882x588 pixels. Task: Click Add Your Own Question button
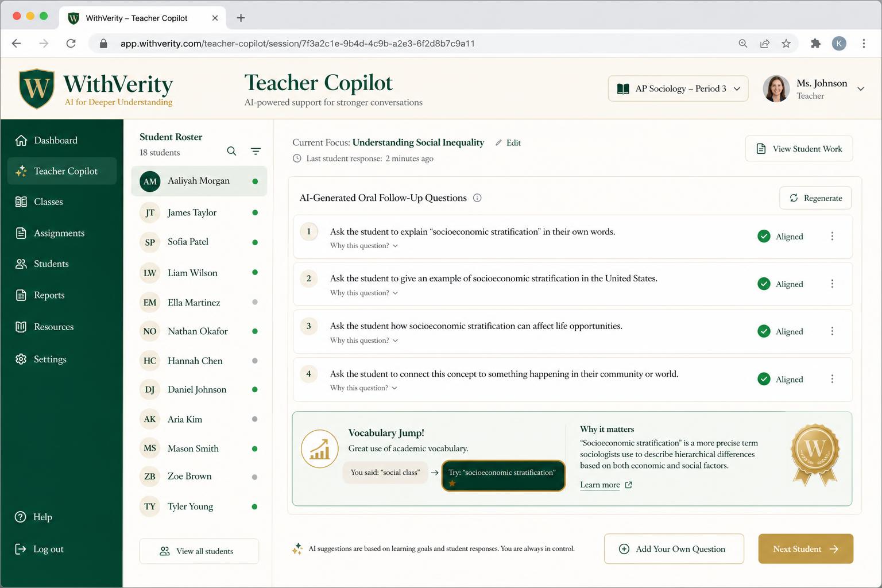pyautogui.click(x=674, y=549)
